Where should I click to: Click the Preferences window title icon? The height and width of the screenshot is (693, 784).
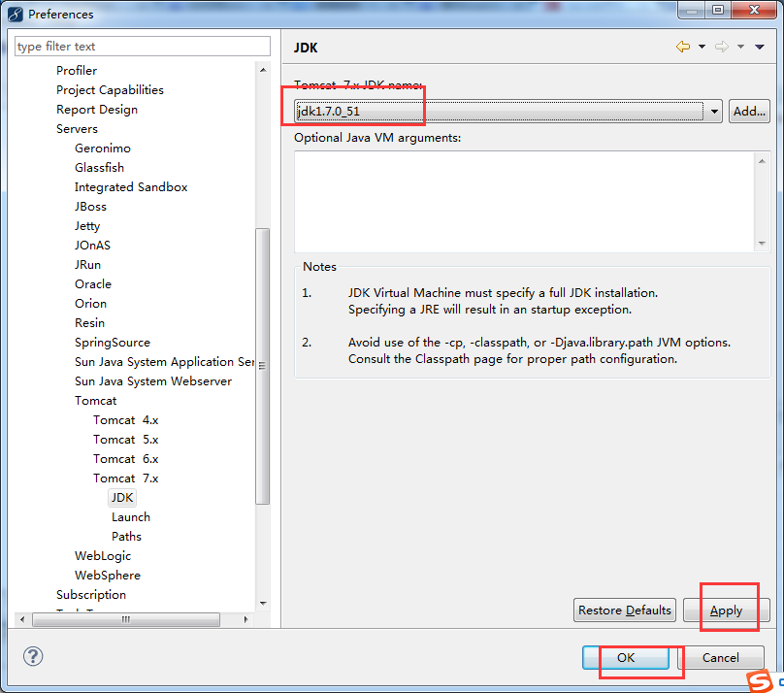16,14
